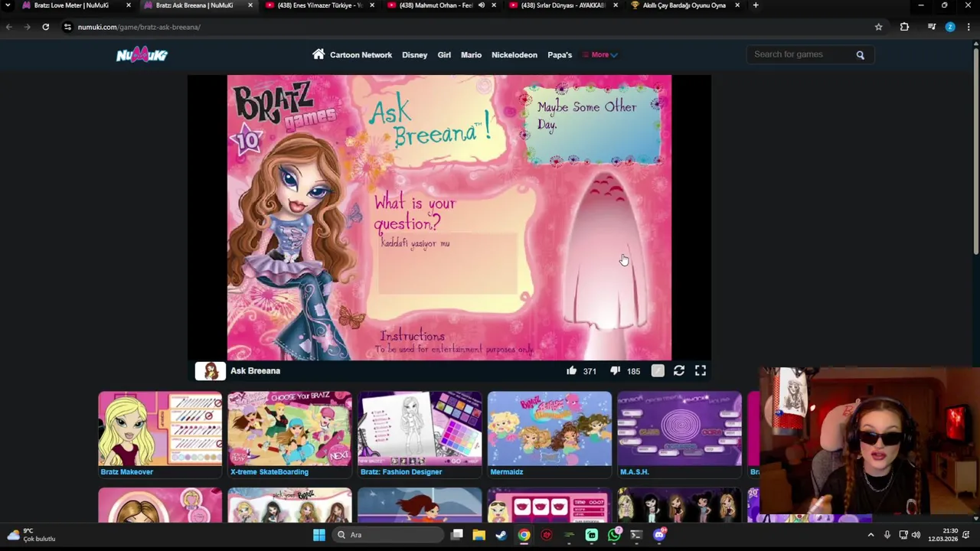The image size is (980, 551).
Task: View site information icon in address bar
Action: pos(67,27)
